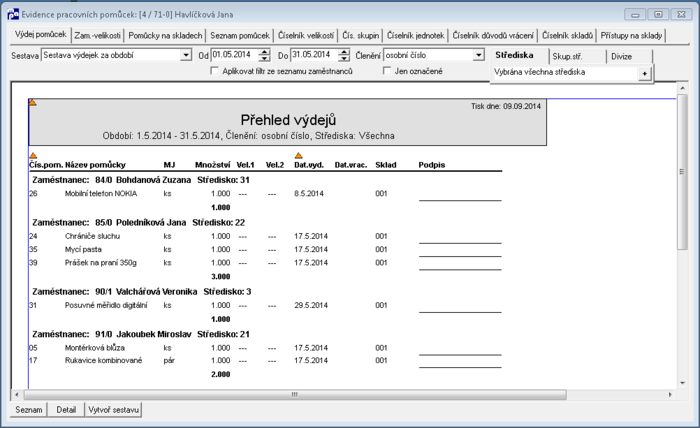Click the Množství column header
The height and width of the screenshot is (428, 700).
[x=212, y=165]
